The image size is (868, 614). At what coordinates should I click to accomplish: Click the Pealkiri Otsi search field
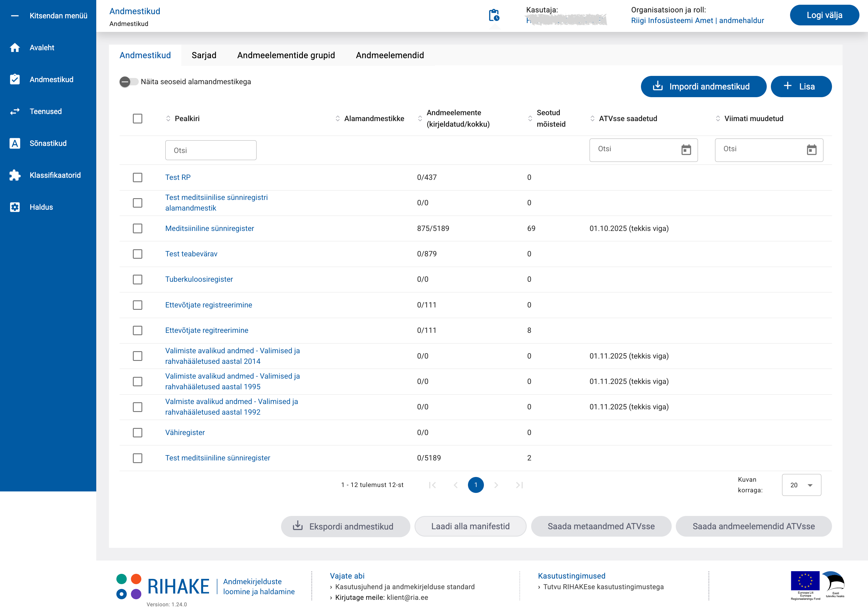211,151
